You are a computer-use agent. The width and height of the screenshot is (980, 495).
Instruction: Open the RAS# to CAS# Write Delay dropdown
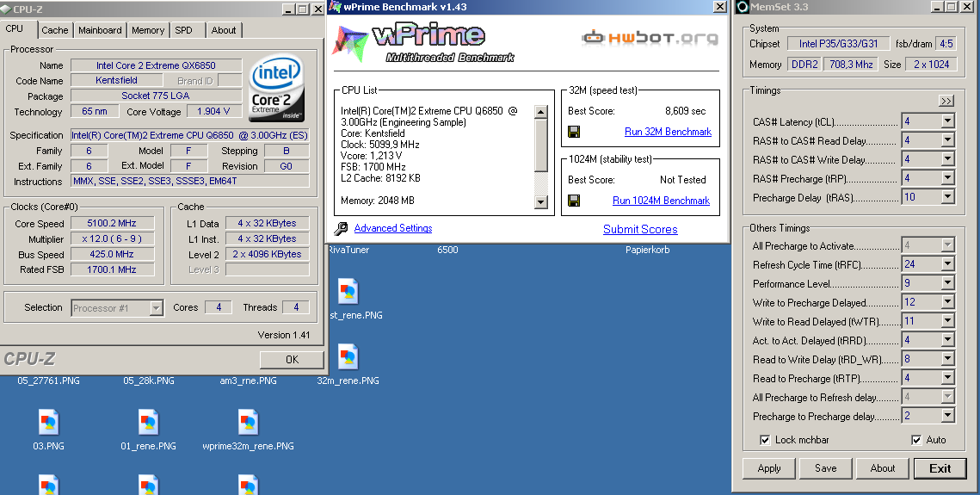(x=947, y=159)
